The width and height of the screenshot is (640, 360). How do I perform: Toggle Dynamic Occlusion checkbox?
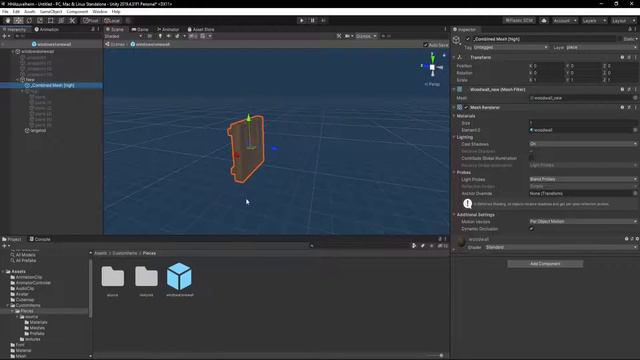531,229
